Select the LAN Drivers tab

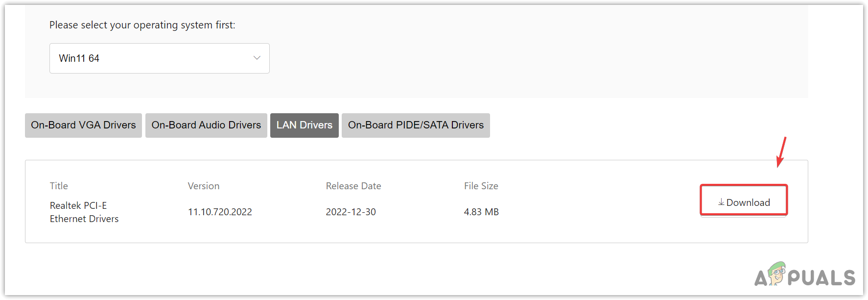(304, 125)
